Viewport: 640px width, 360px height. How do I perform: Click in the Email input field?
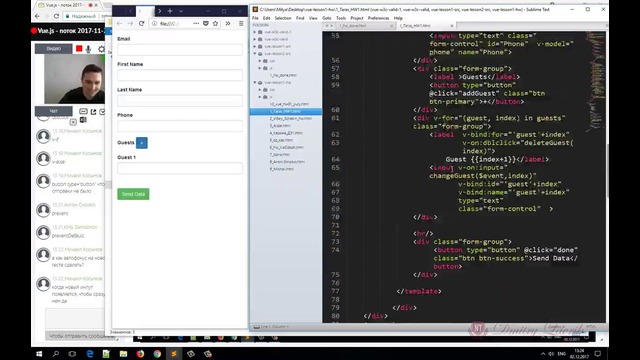coord(180,50)
